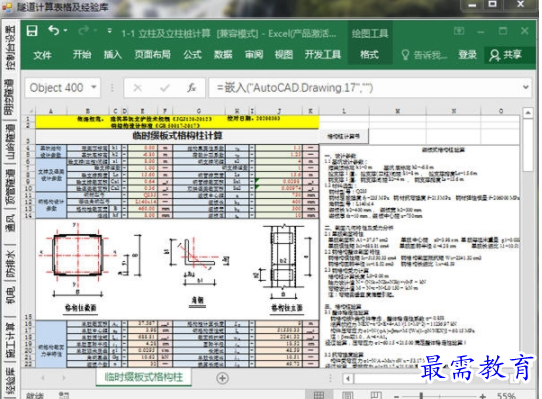Expand the formula bar with the chevron
Screen dimensions: 542x399
click(526, 87)
